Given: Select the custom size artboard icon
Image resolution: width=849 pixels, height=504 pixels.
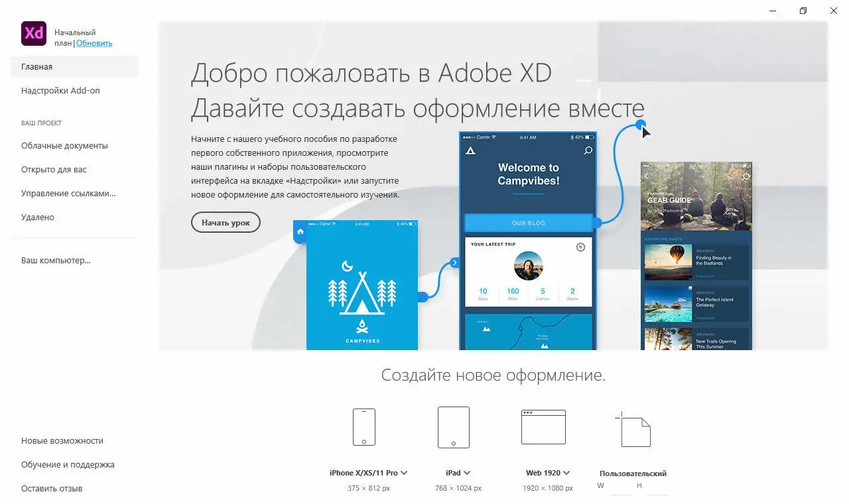Looking at the screenshot, I should point(633,429).
